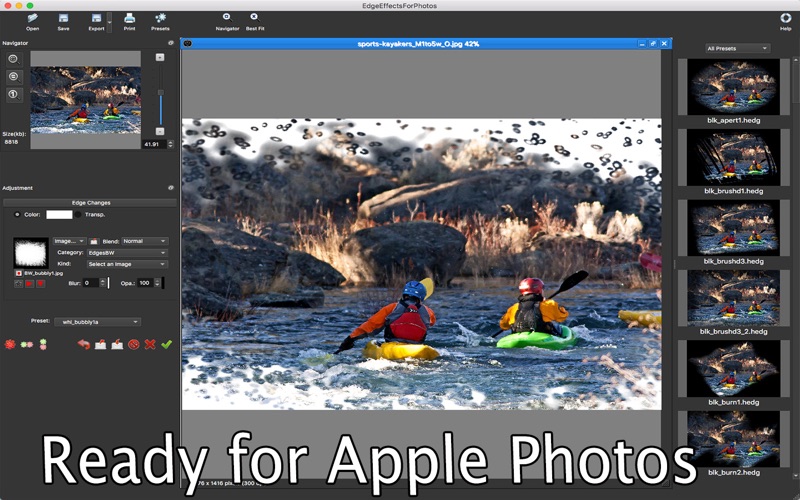Detach the Adjustment panel with its float icon
Image resolution: width=800 pixels, height=500 pixels.
pyautogui.click(x=171, y=188)
